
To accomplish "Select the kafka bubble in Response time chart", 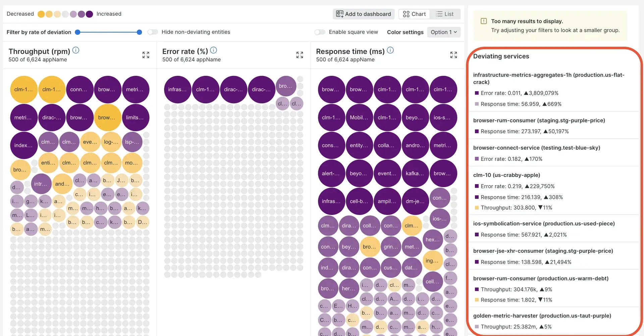I will [x=415, y=173].
